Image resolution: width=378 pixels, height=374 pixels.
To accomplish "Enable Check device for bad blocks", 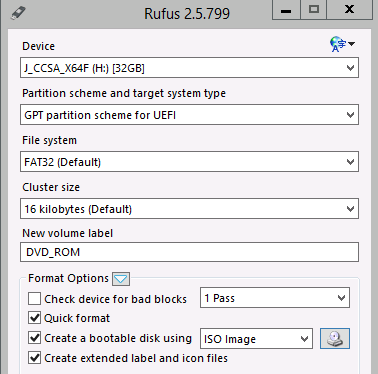I will click(x=34, y=299).
